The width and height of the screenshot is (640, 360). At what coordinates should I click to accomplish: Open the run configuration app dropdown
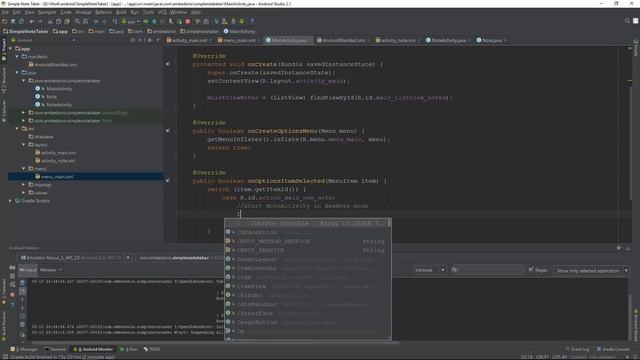(131, 21)
